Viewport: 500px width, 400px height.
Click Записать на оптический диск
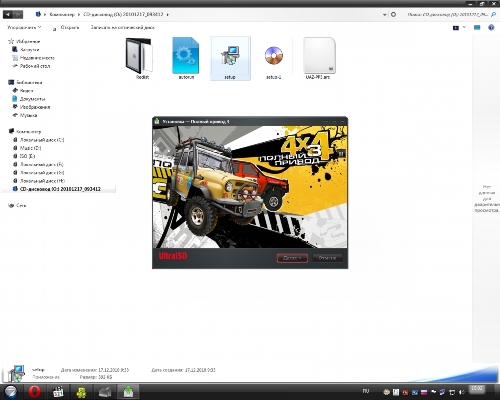tap(122, 27)
